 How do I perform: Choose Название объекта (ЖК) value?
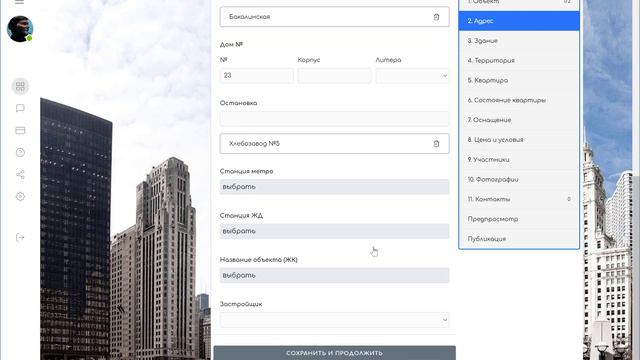334,276
